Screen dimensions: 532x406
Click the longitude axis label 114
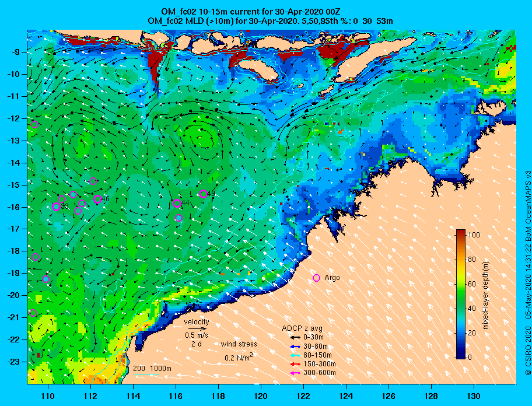click(x=133, y=396)
